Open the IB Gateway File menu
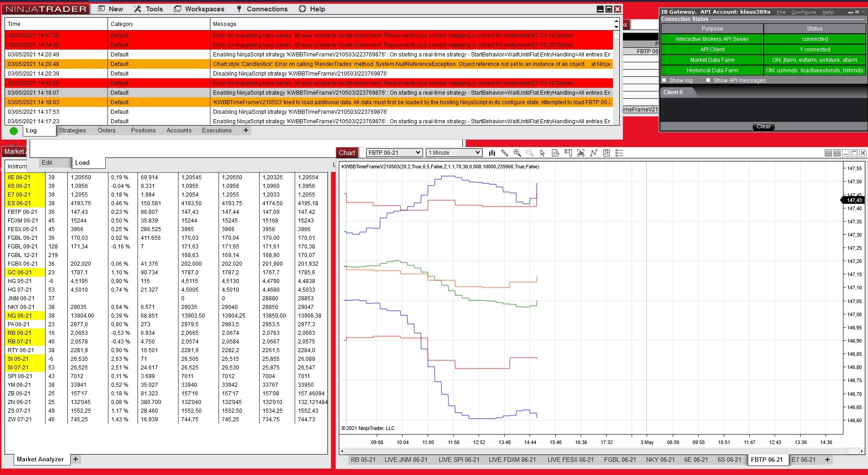Viewport: 868px width, 475px height. coord(781,12)
